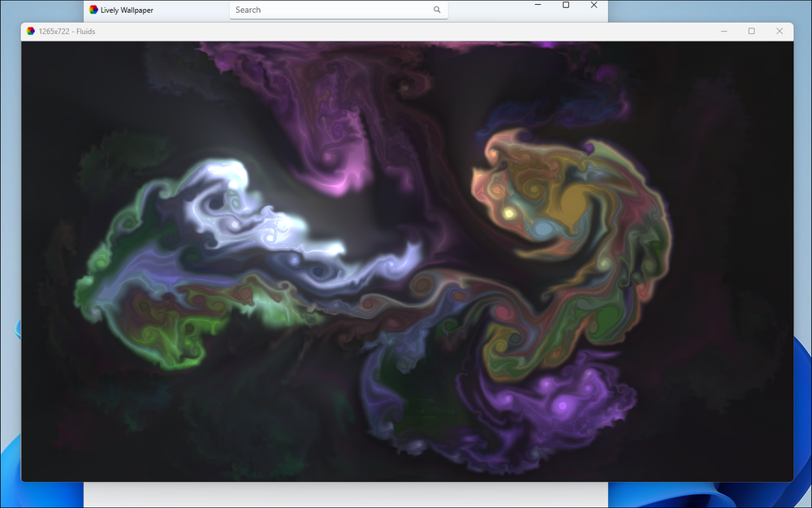Screen dimensions: 812x508
Task: Click the center of the fluid simulation canvas
Action: point(408,260)
